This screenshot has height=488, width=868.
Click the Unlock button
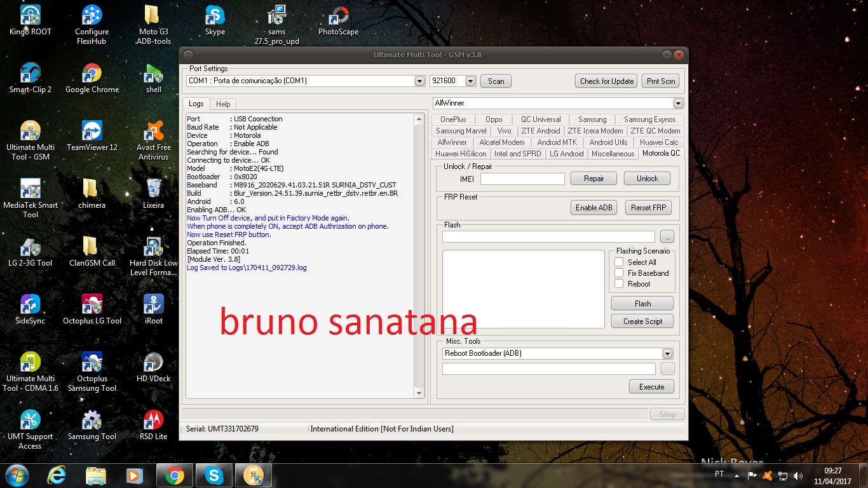point(648,179)
